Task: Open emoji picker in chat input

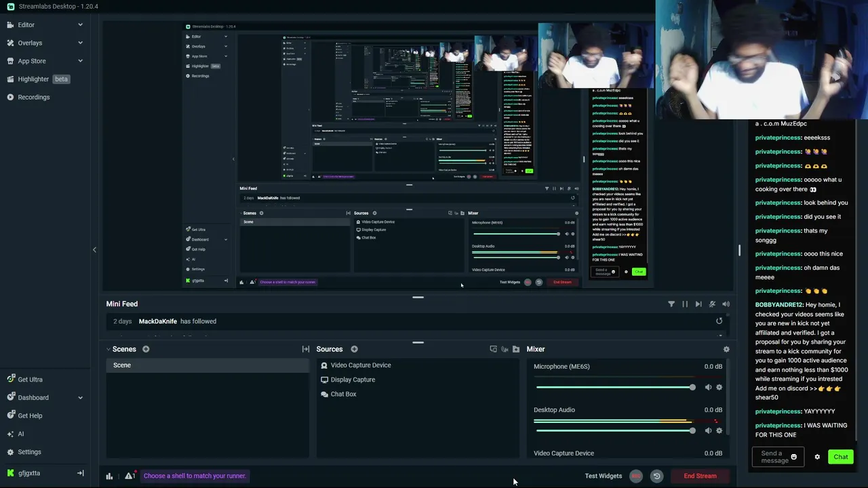Action: pyautogui.click(x=793, y=457)
